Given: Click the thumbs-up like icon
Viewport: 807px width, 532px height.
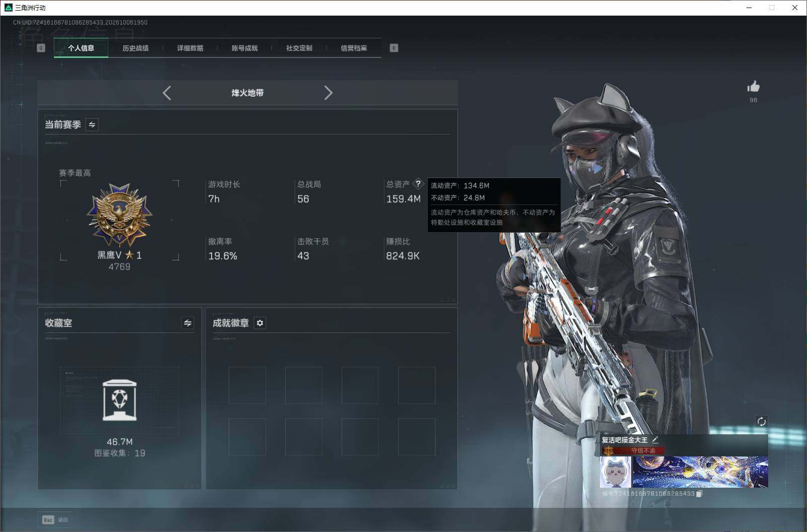Looking at the screenshot, I should click(753, 86).
